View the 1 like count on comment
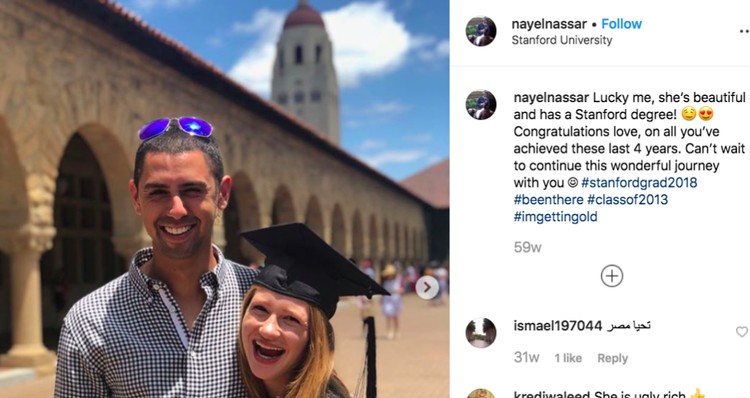The image size is (750, 398). pyautogui.click(x=568, y=358)
